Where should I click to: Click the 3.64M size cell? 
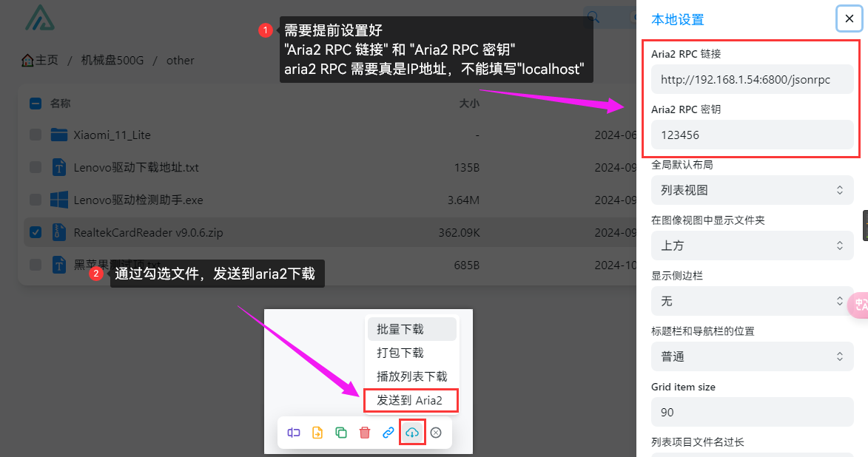coord(463,200)
